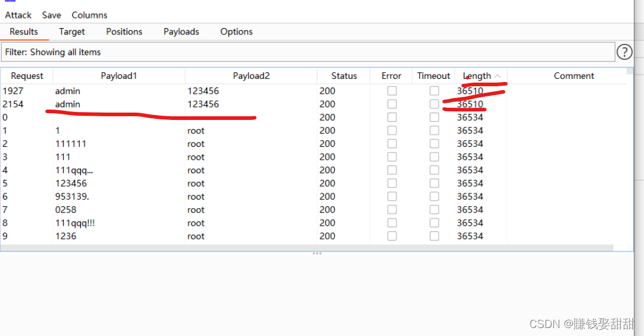Sort by the Payload1 column header
The image size is (644, 336).
(119, 76)
